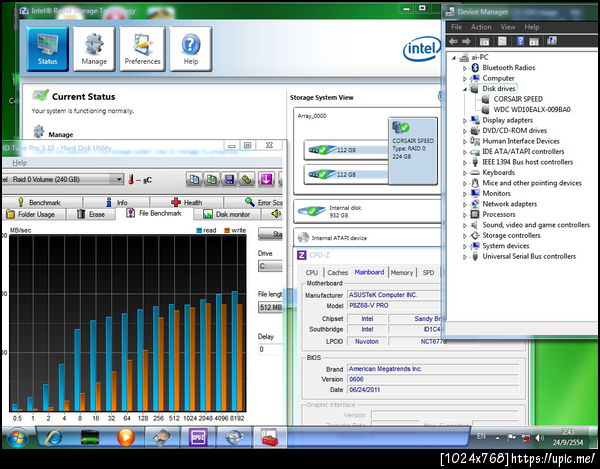Switch to the Folder Usage tab
The image size is (600, 469).
click(x=34, y=214)
